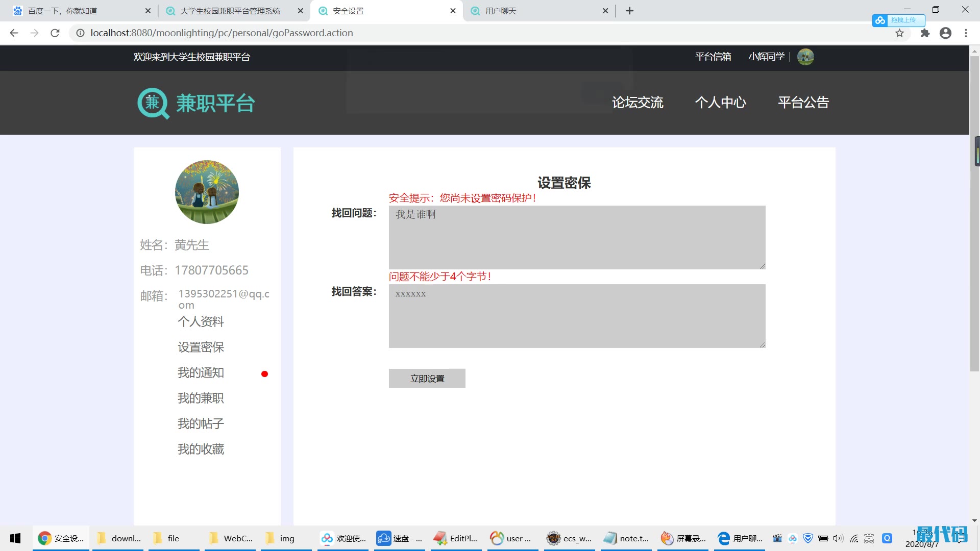
Task: Open a new browser tab
Action: (x=629, y=11)
